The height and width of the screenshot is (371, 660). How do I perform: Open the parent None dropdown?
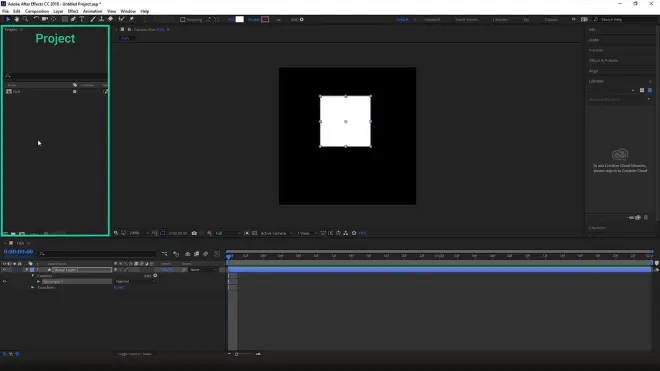[x=204, y=270]
